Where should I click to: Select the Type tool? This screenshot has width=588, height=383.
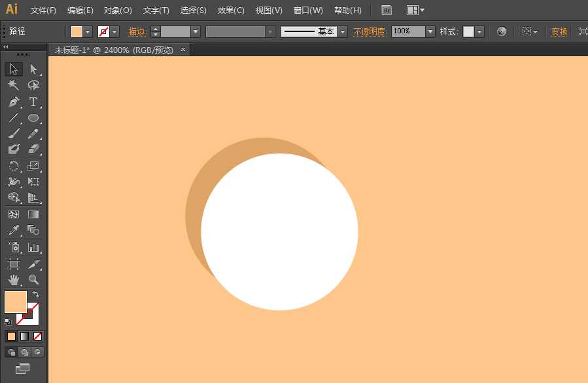tap(33, 102)
